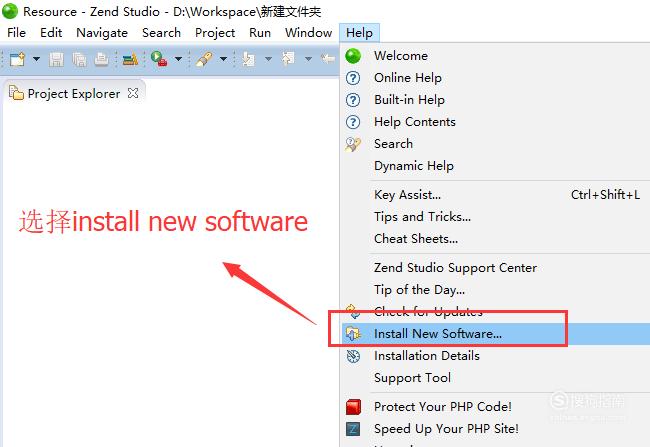Screen dimensions: 650x447
Task: Click the stacked books toolbar icon
Action: [x=130, y=59]
